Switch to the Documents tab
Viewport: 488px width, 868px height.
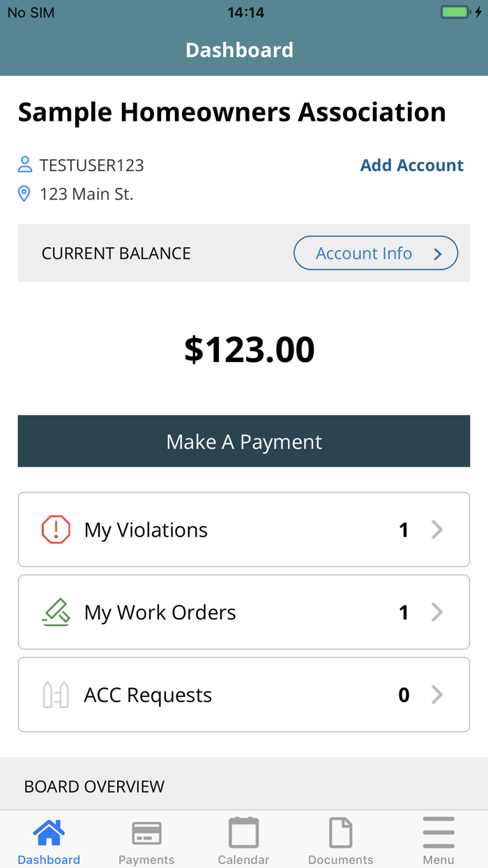(x=341, y=839)
